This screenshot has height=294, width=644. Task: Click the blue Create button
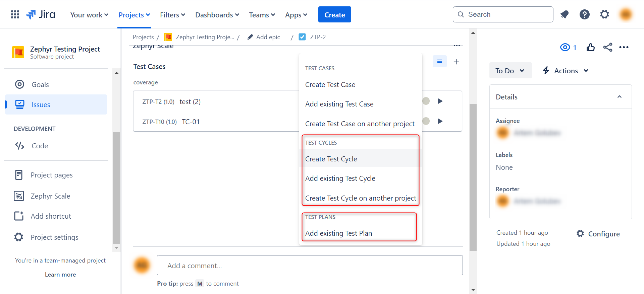pos(334,15)
